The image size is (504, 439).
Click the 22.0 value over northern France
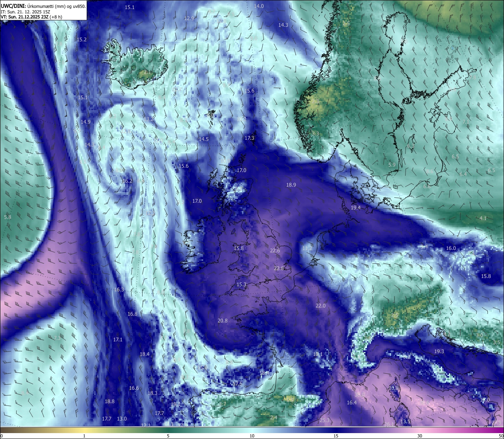click(321, 306)
